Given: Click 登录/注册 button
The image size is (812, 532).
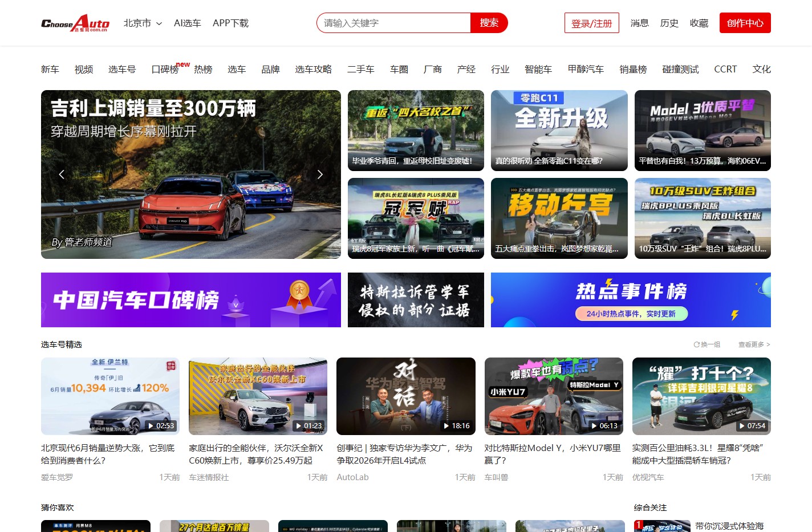Looking at the screenshot, I should tap(592, 23).
